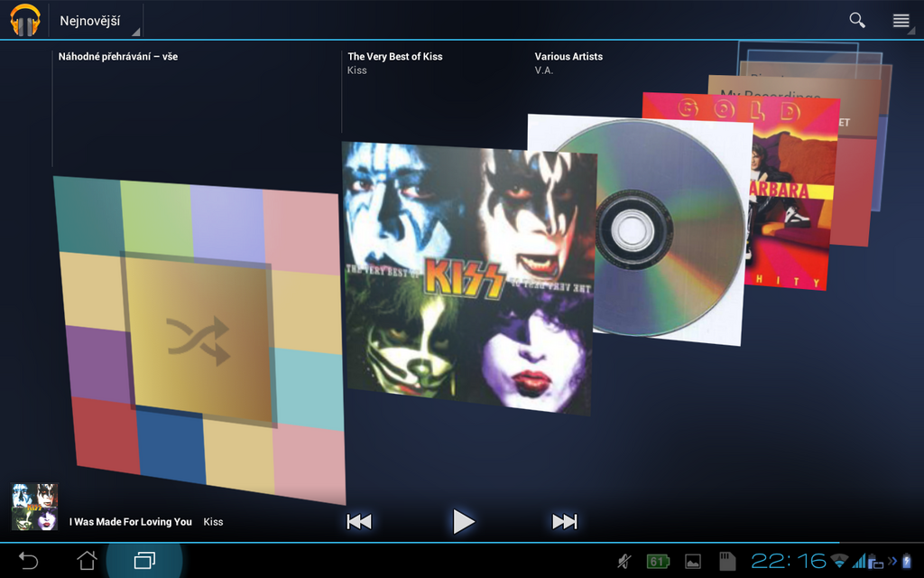The image size is (924, 578).
Task: Tap the Google Music headphones logo
Action: pyautogui.click(x=25, y=20)
